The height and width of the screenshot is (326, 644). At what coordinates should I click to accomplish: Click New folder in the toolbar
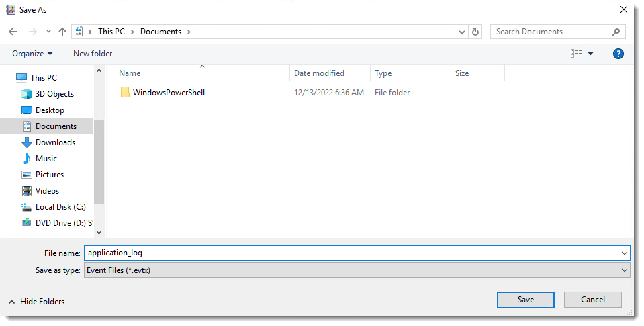point(93,54)
